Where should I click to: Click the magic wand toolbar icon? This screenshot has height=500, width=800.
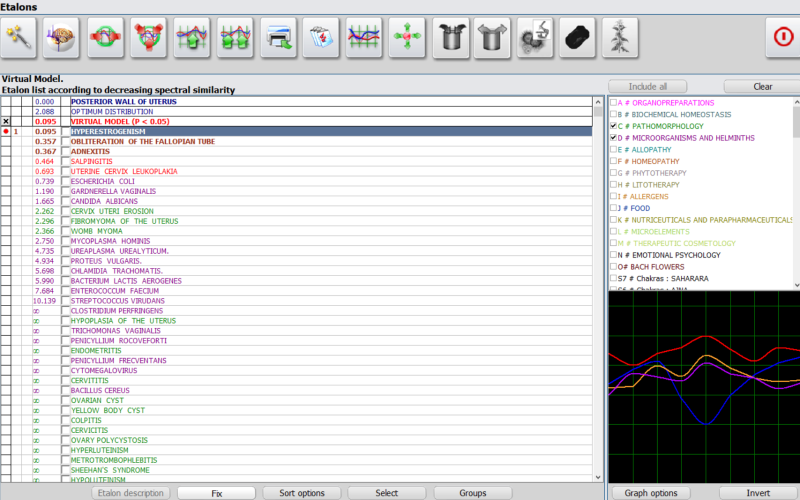tap(20, 38)
